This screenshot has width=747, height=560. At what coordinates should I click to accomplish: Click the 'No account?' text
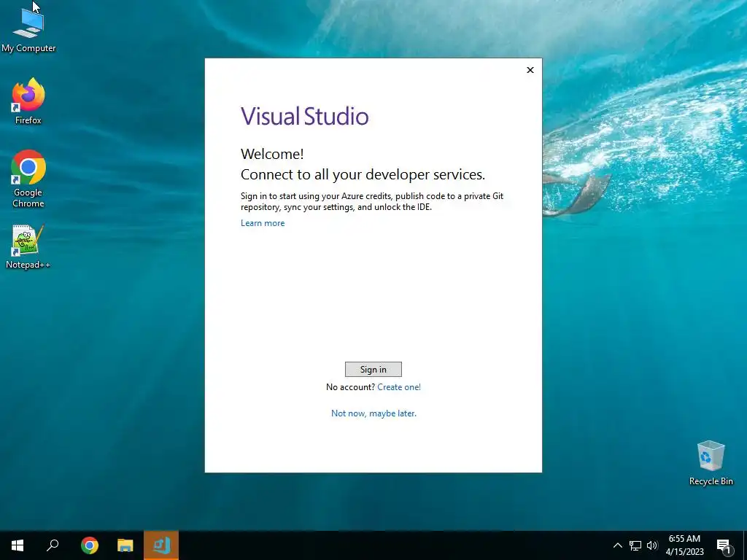coord(350,387)
